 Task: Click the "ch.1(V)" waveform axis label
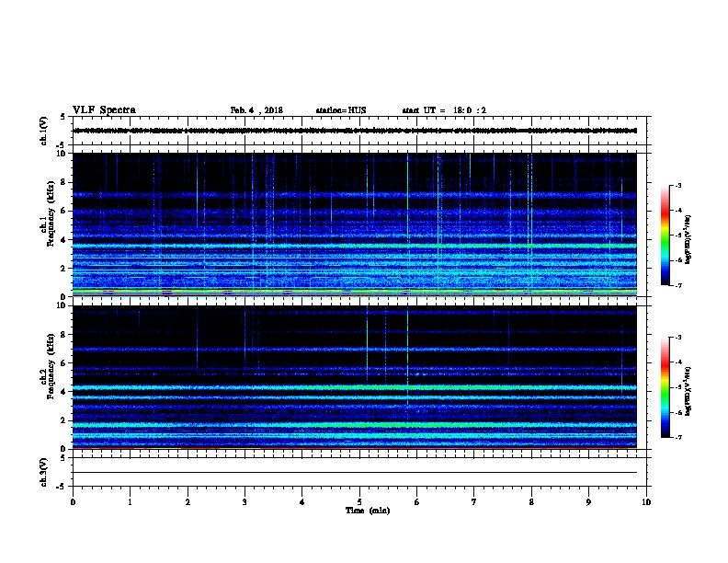click(x=43, y=131)
